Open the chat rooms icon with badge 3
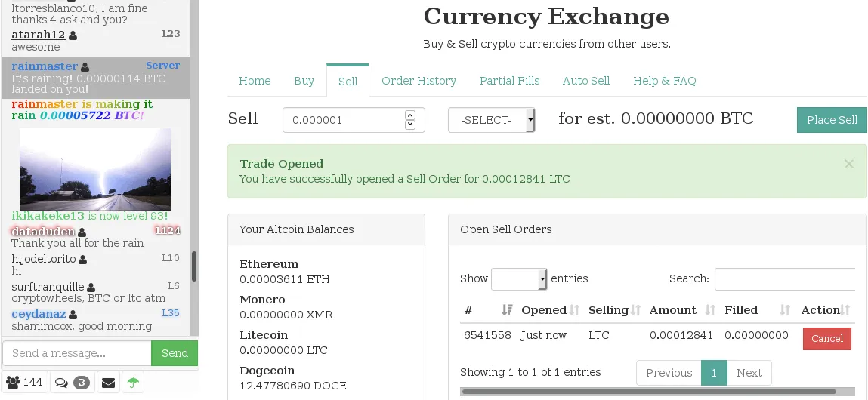The width and height of the screenshot is (868, 400). click(x=73, y=383)
